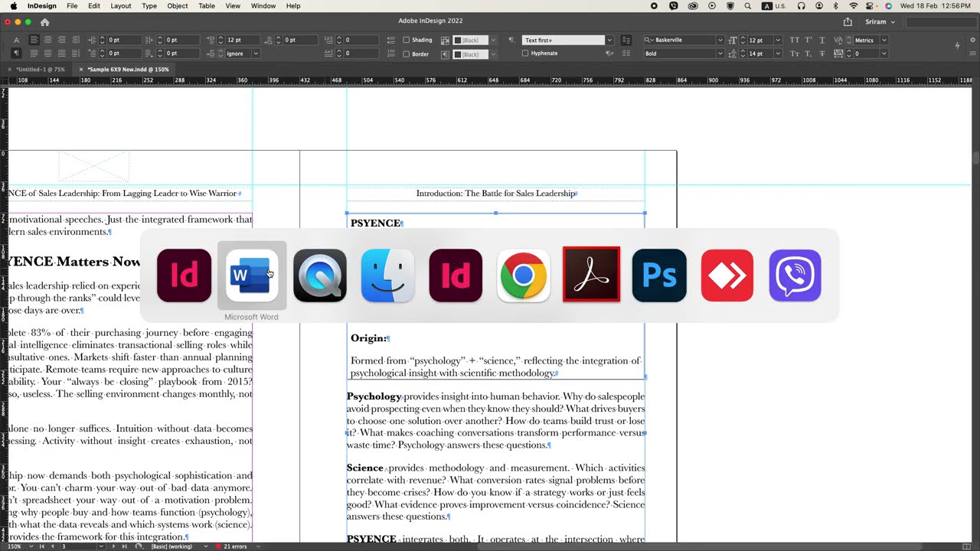
Task: Open the Bold font style dropdown
Action: [720, 54]
